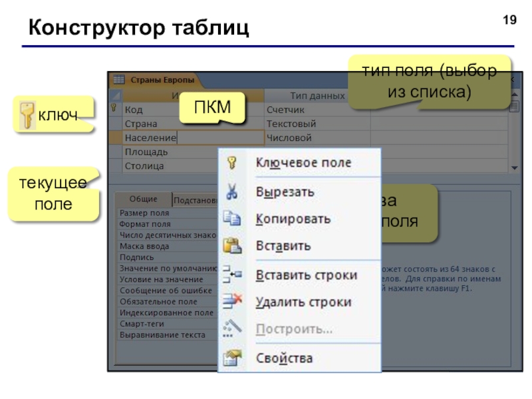Click the field list scrollbar down arrow
Image resolution: width=532 pixels, height=399 pixels.
coord(514,168)
